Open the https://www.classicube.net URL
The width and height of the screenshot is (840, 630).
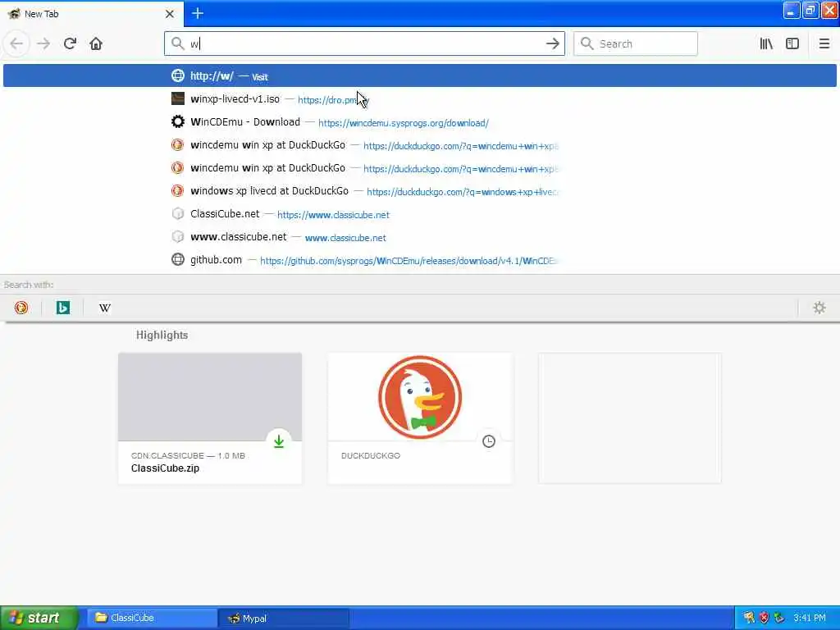(x=333, y=215)
